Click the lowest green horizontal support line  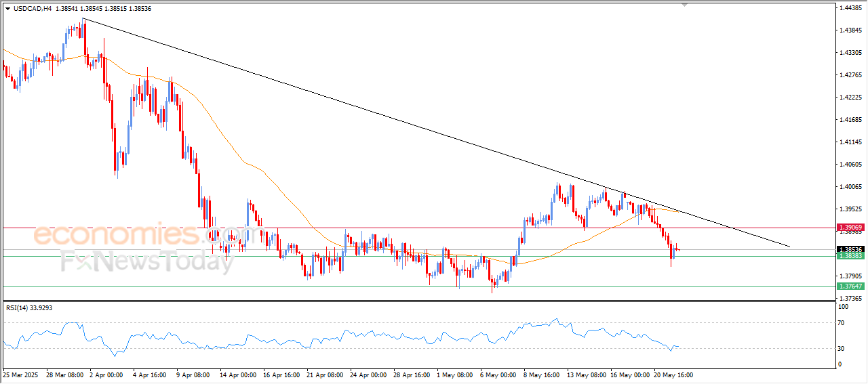pyautogui.click(x=407, y=286)
